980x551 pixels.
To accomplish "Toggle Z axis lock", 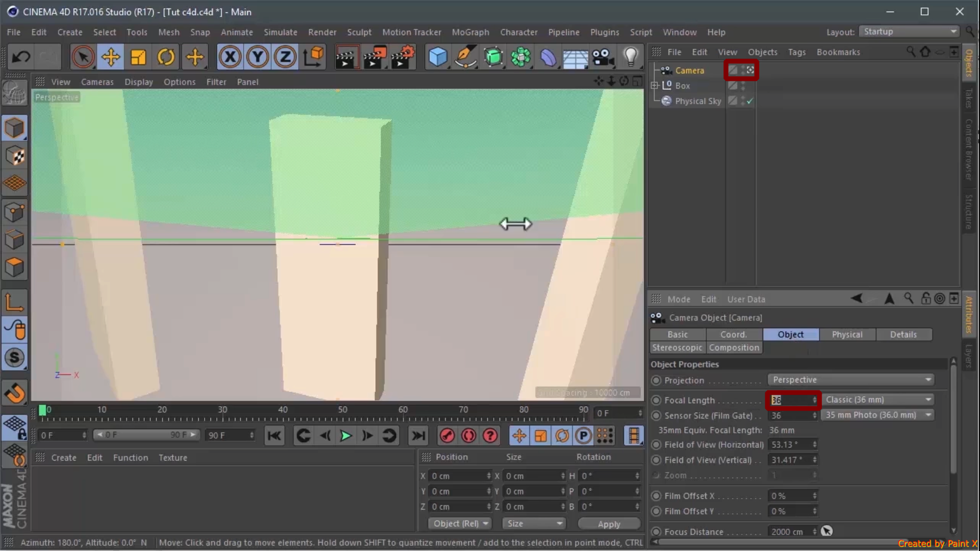I will click(x=285, y=57).
